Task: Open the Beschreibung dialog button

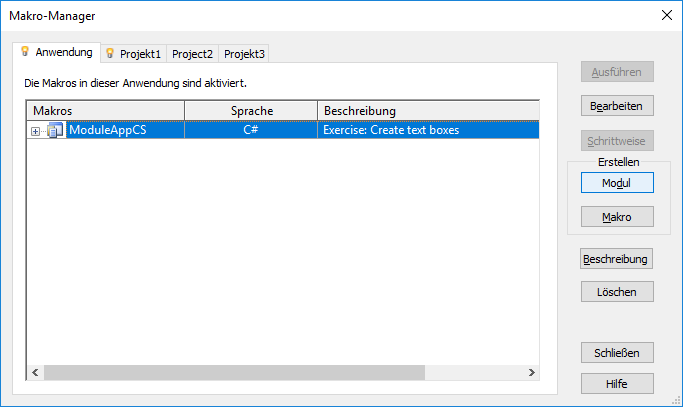Action: coord(616,259)
